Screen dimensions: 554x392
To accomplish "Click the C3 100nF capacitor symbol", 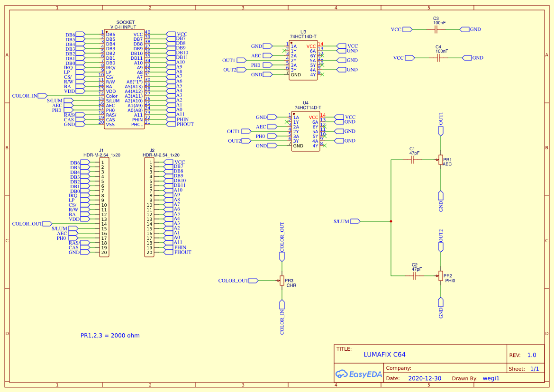I will tap(436, 29).
